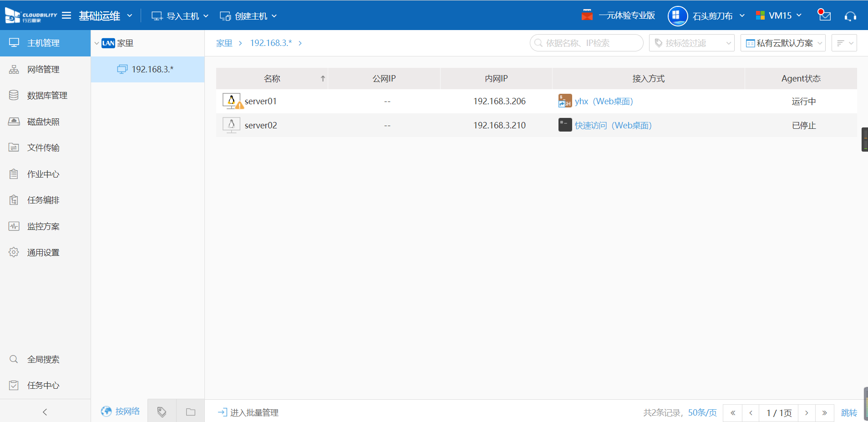This screenshot has width=868, height=422.
Task: Open the VM15 team dropdown
Action: (x=779, y=15)
